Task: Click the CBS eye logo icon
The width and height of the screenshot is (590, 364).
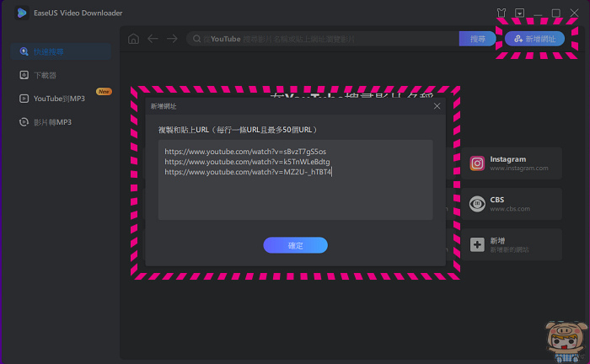Action: [477, 204]
